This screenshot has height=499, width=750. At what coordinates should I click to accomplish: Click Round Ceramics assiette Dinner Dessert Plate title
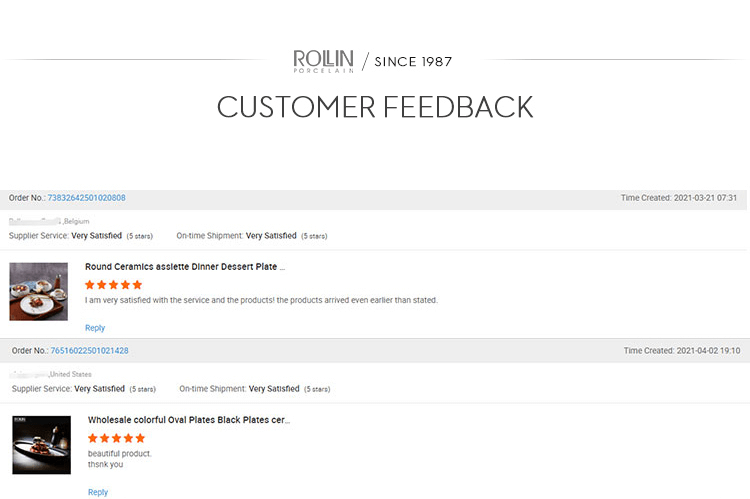[185, 267]
